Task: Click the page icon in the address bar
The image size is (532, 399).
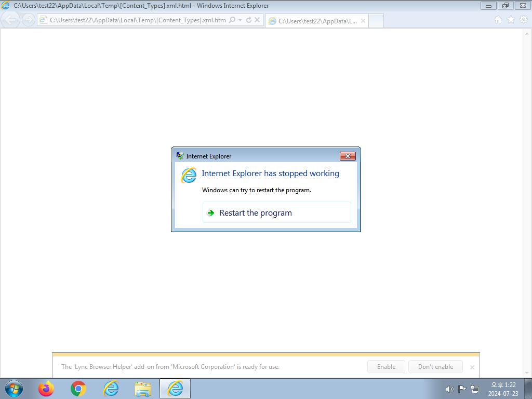Action: pyautogui.click(x=43, y=20)
